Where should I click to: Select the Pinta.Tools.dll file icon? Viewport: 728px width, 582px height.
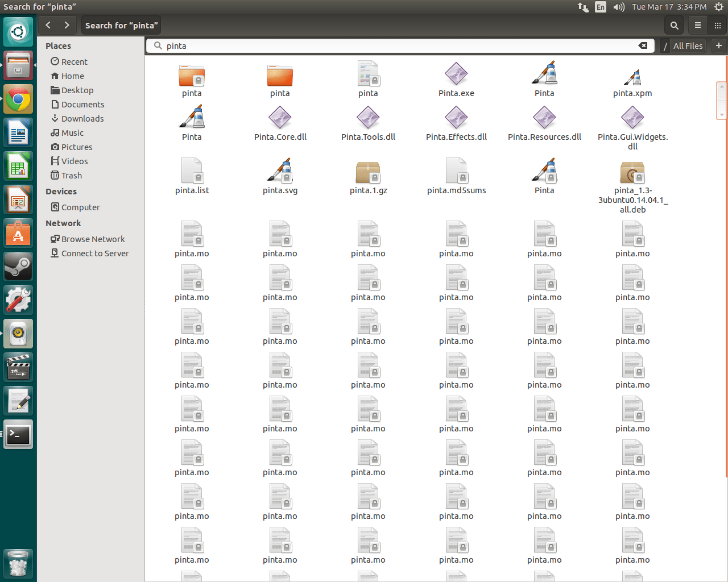(368, 117)
